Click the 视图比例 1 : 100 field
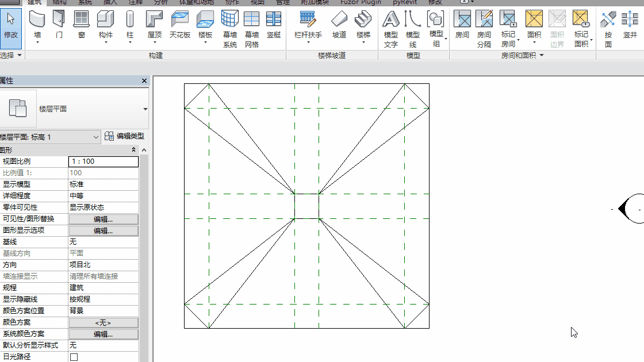 [103, 161]
